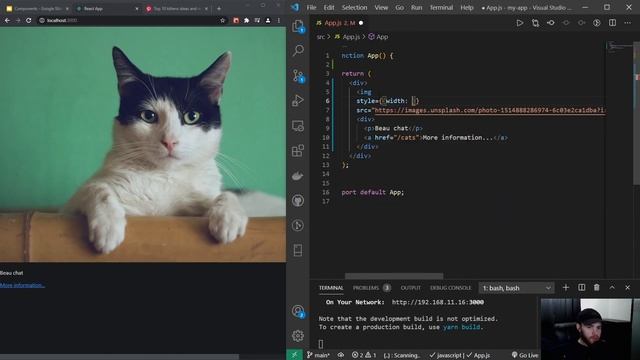The width and height of the screenshot is (640, 360).
Task: Maximize the terminal panel with the chevron
Action: (612, 288)
